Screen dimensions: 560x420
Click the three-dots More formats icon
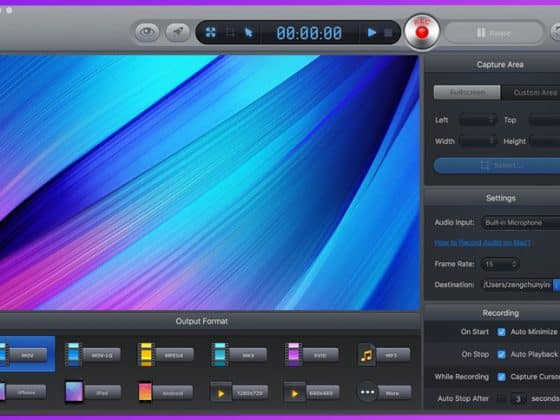(368, 392)
